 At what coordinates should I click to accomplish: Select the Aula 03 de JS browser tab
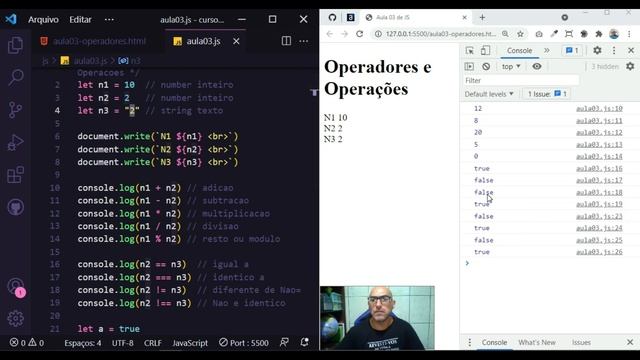coord(416,17)
